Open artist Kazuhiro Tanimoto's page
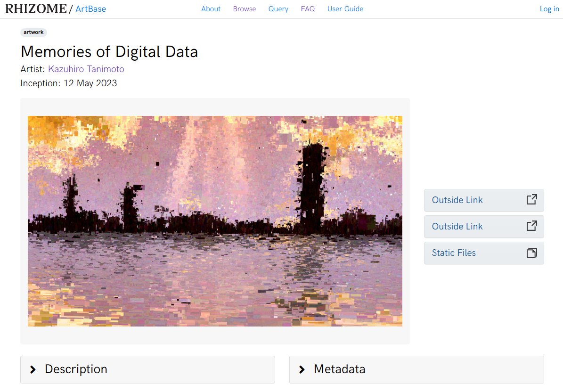Viewport: 563px width, 392px height. (86, 69)
